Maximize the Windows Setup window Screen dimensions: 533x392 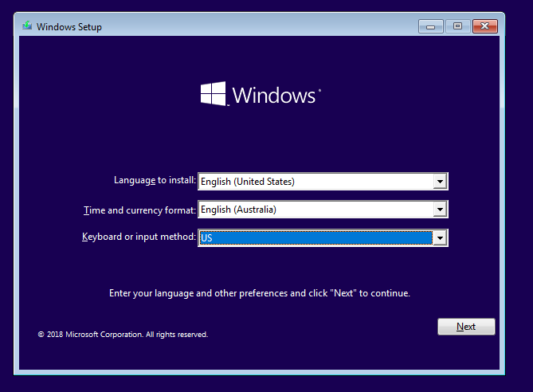click(x=457, y=26)
